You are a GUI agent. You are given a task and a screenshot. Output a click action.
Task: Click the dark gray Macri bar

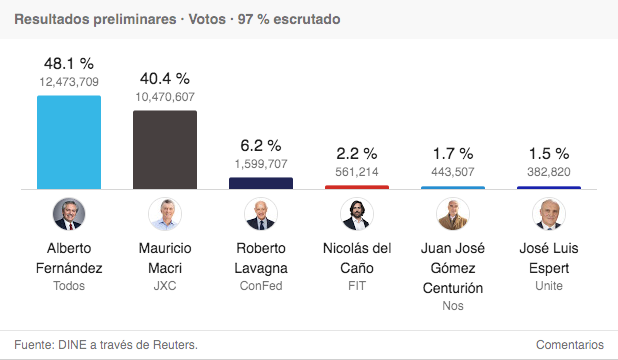165,150
